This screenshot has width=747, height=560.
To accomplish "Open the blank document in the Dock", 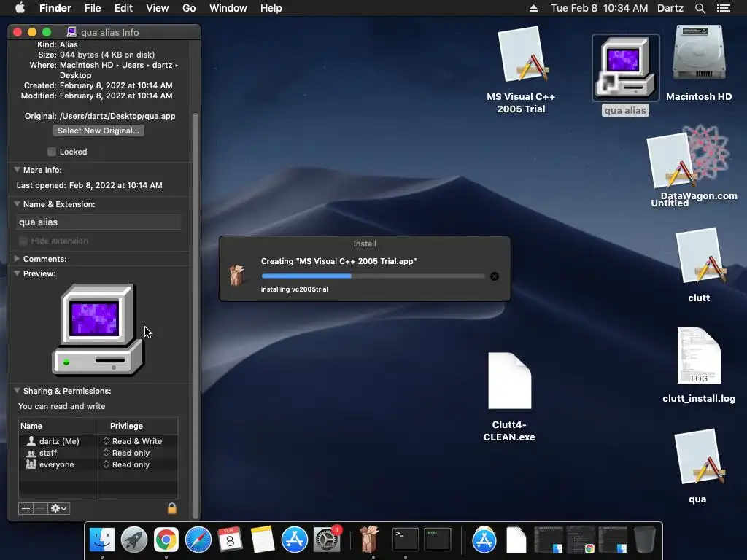I will click(516, 540).
